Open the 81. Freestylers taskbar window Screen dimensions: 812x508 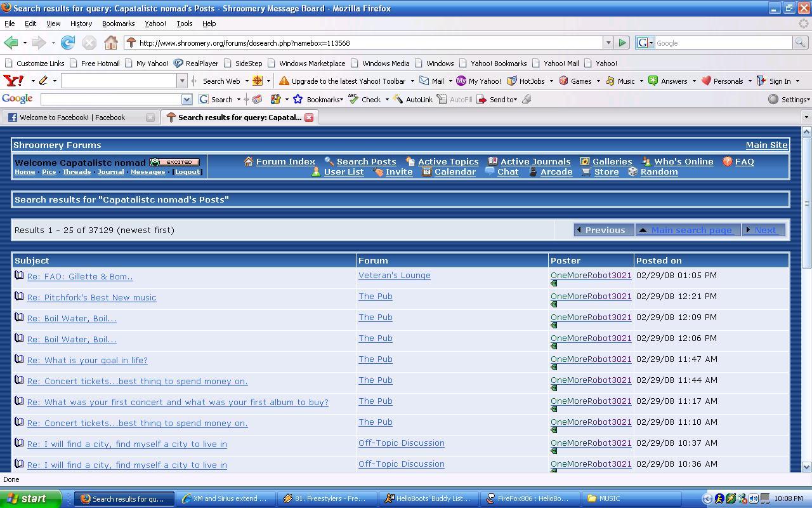329,498
